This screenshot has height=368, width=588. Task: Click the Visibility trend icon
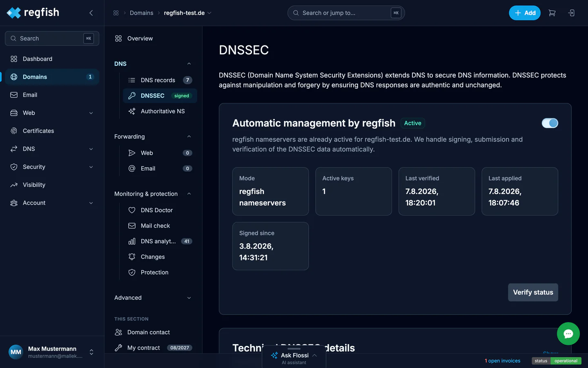coord(14,185)
